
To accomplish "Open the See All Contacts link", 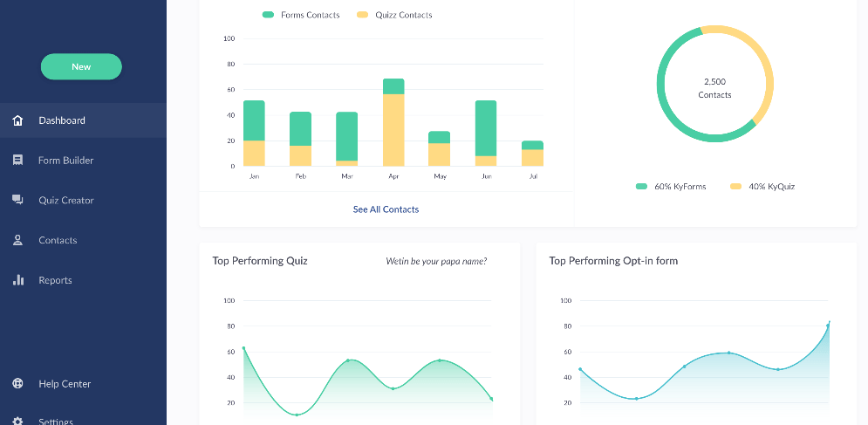I will tap(386, 209).
